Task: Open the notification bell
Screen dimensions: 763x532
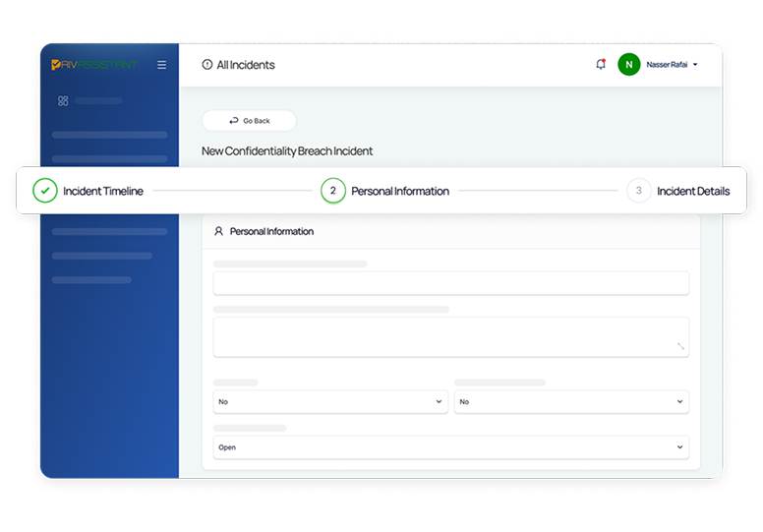Action: (x=601, y=65)
